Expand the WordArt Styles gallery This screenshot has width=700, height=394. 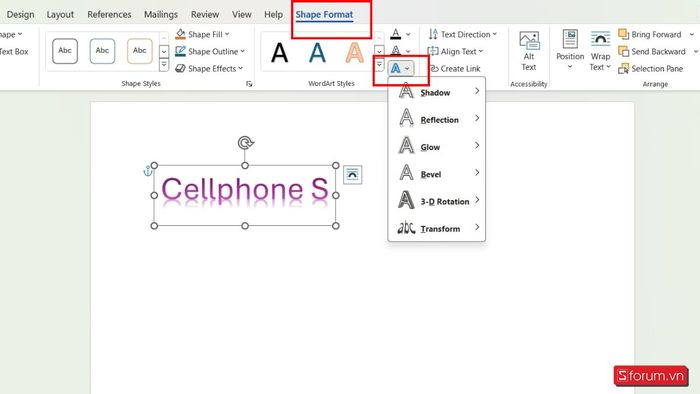[x=379, y=65]
